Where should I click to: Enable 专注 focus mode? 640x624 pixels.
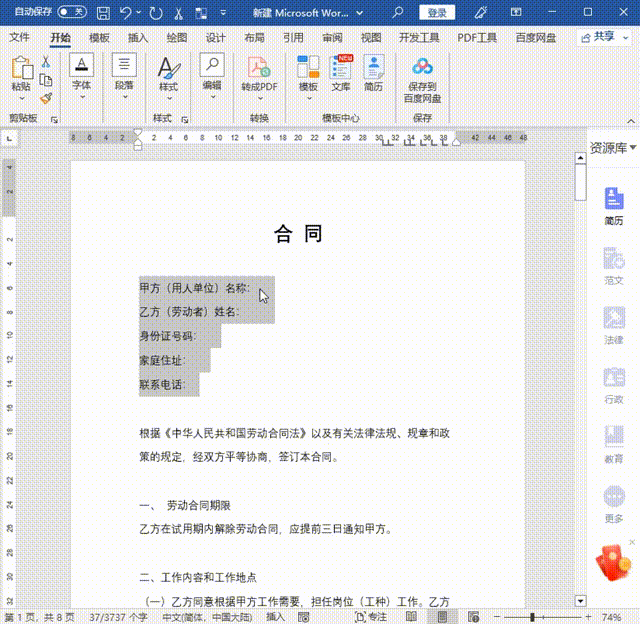tap(371, 617)
